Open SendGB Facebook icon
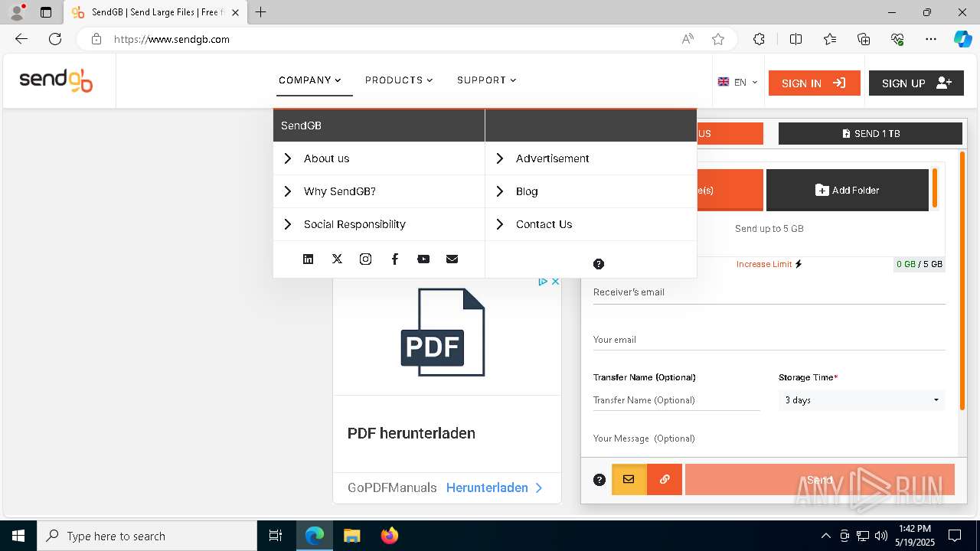 tap(394, 259)
